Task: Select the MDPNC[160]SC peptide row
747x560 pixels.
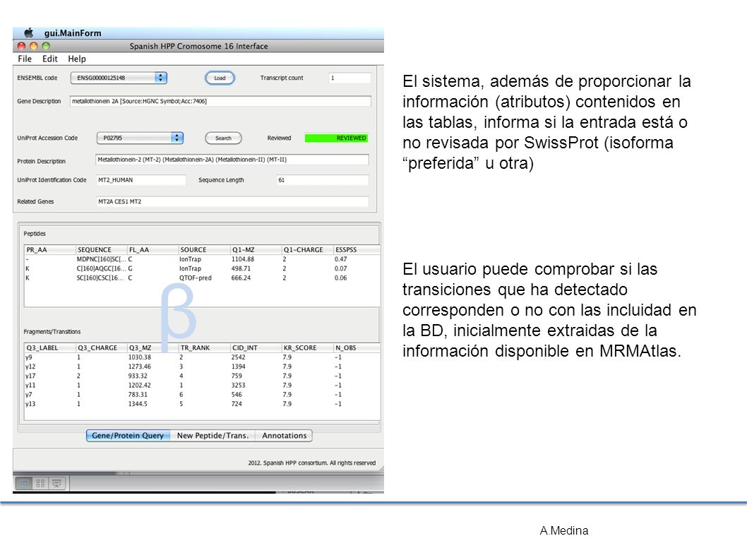Action: point(202,259)
